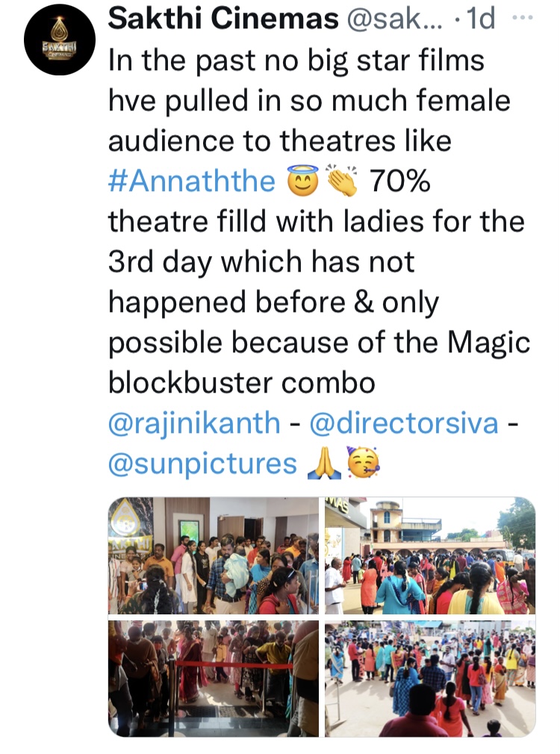Click the tweet's first line of text
The height and width of the screenshot is (754, 560).
click(x=296, y=60)
